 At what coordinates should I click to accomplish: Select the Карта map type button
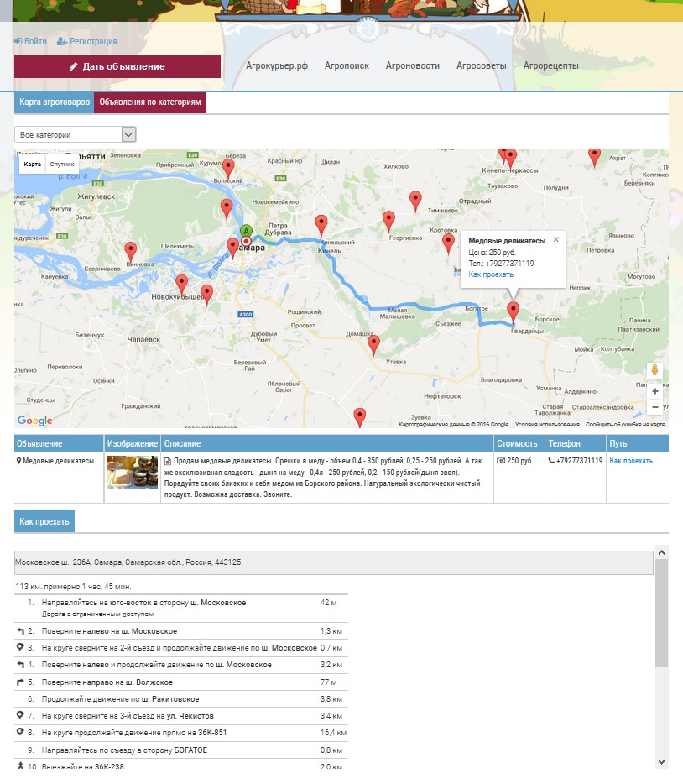pyautogui.click(x=32, y=164)
